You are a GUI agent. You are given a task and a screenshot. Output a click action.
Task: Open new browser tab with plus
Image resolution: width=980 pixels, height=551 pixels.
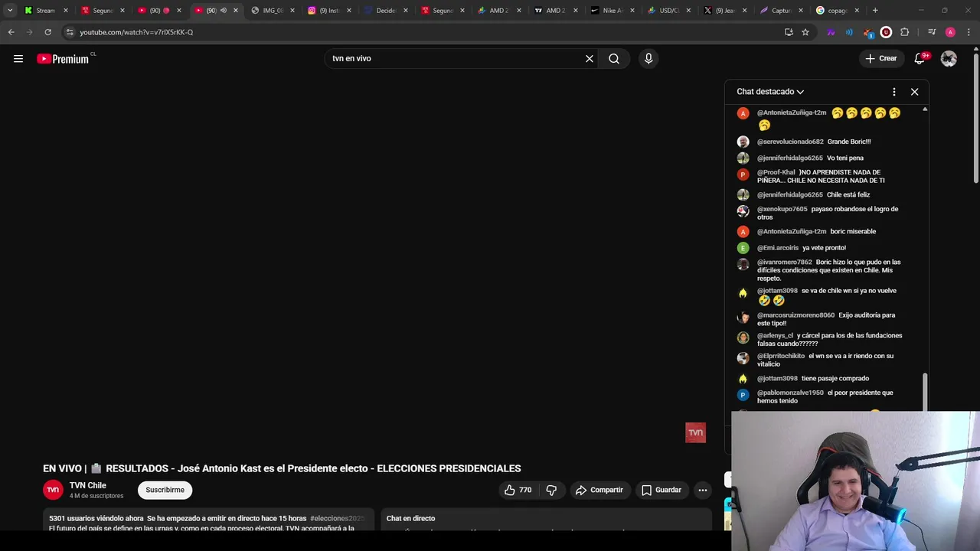coord(875,11)
